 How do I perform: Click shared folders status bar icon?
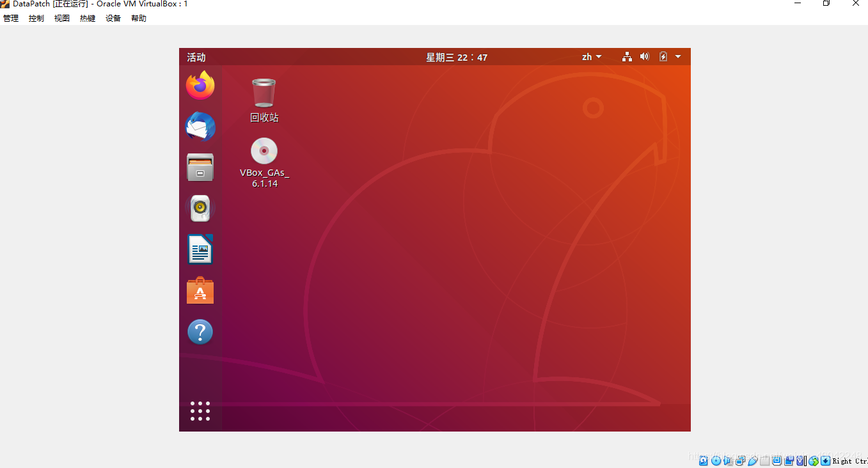pos(765,460)
